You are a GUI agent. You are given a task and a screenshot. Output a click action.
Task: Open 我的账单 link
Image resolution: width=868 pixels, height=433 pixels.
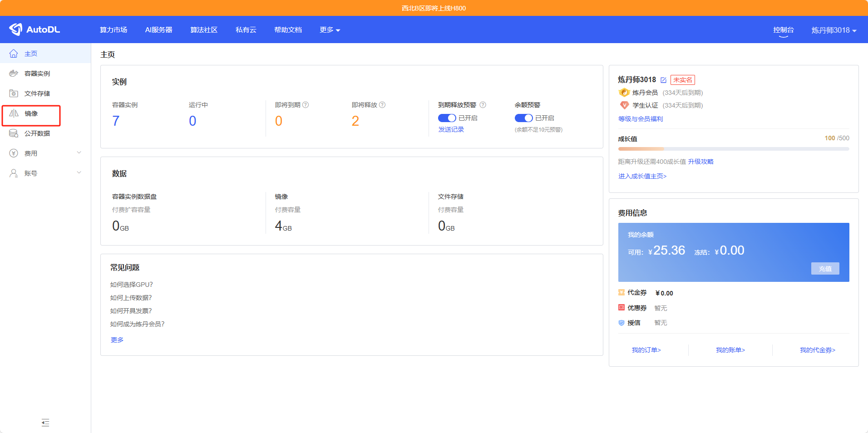(730, 350)
